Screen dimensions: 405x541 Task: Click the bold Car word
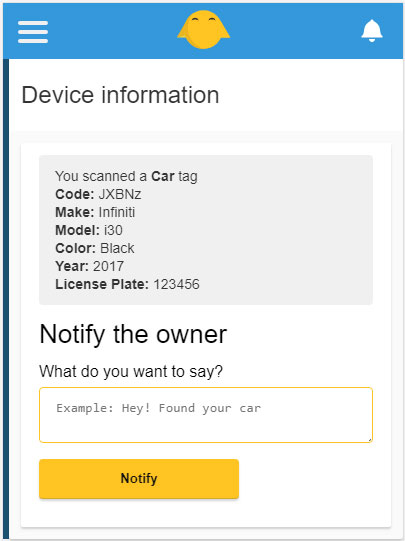(x=163, y=176)
